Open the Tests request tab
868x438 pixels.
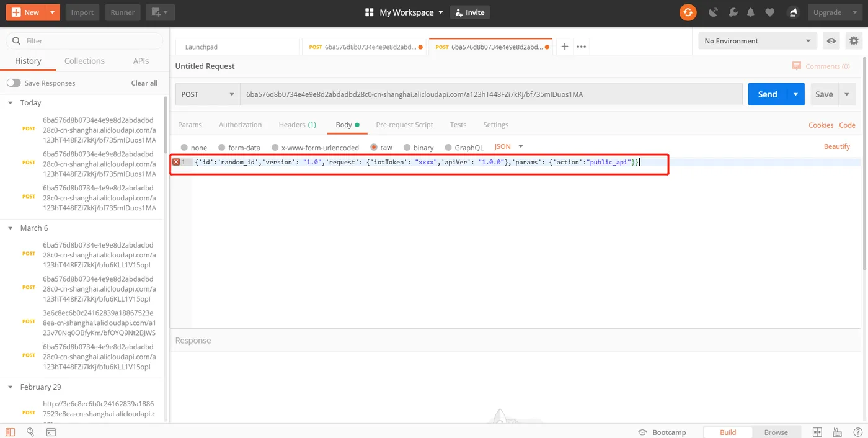458,125
